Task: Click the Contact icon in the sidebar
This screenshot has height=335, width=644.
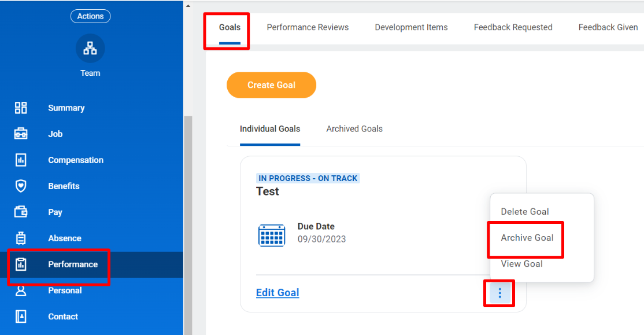Action: 21,316
